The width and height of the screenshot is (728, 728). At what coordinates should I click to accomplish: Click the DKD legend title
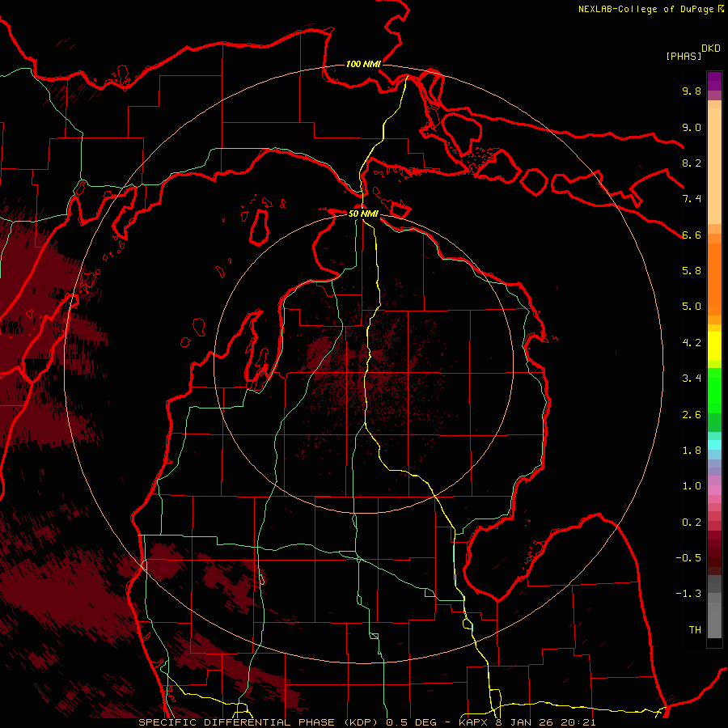coord(710,49)
